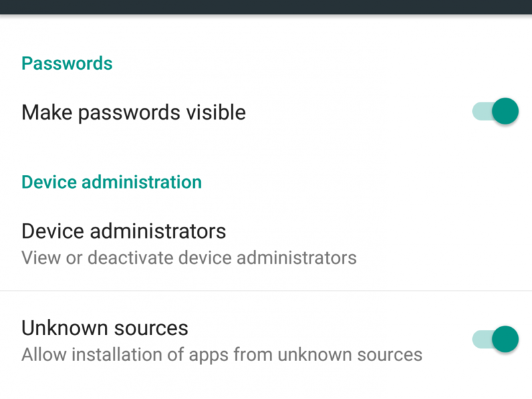Tap the "Make passwords visible" label text

click(133, 112)
